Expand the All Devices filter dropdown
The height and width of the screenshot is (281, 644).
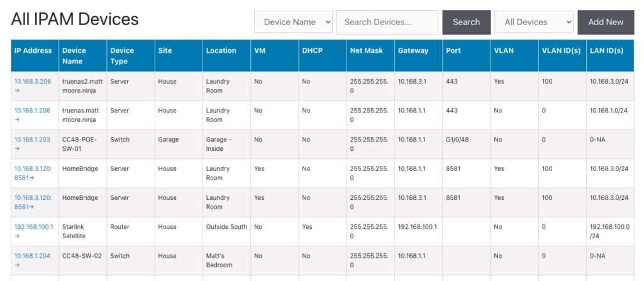pyautogui.click(x=533, y=22)
